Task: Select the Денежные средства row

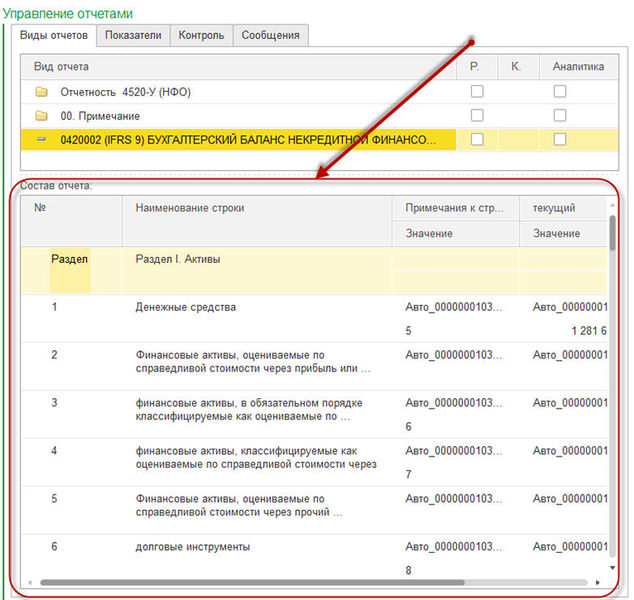Action: 185,308
